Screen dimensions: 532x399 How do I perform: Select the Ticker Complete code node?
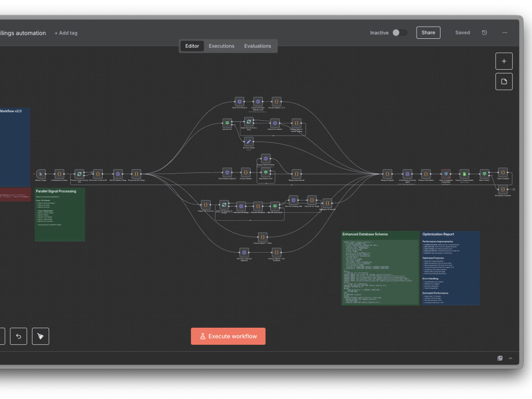[x=503, y=172]
